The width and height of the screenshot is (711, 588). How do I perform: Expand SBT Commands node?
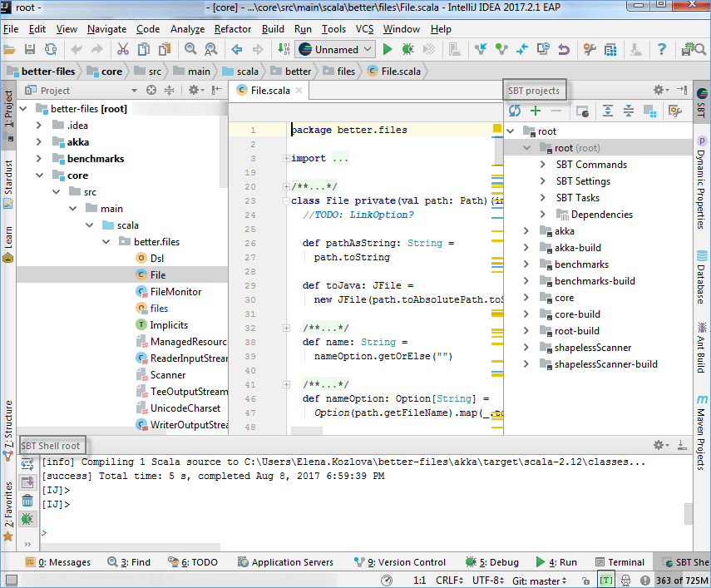coord(543,164)
